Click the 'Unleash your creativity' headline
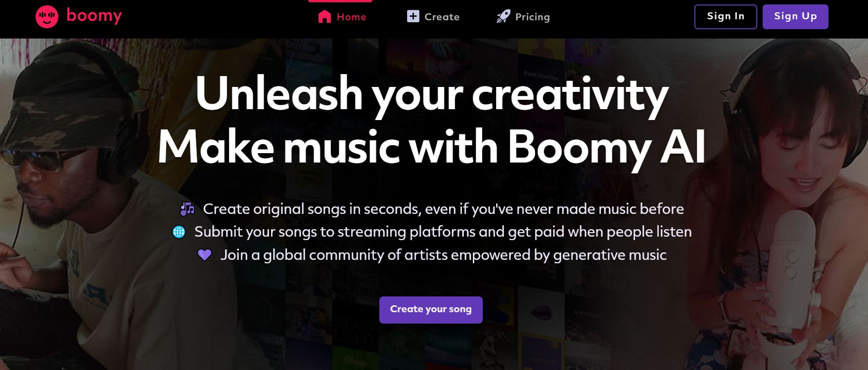Viewport: 868px width, 370px height. point(432,94)
